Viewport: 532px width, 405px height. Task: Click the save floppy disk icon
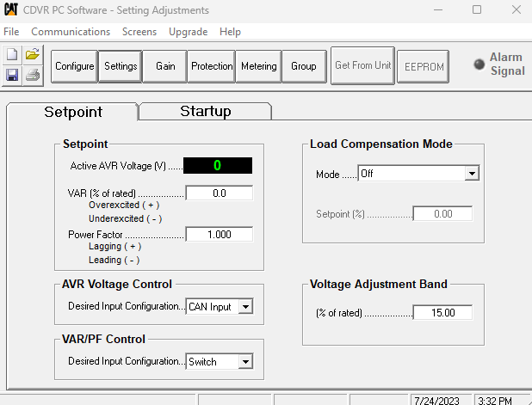(x=12, y=75)
